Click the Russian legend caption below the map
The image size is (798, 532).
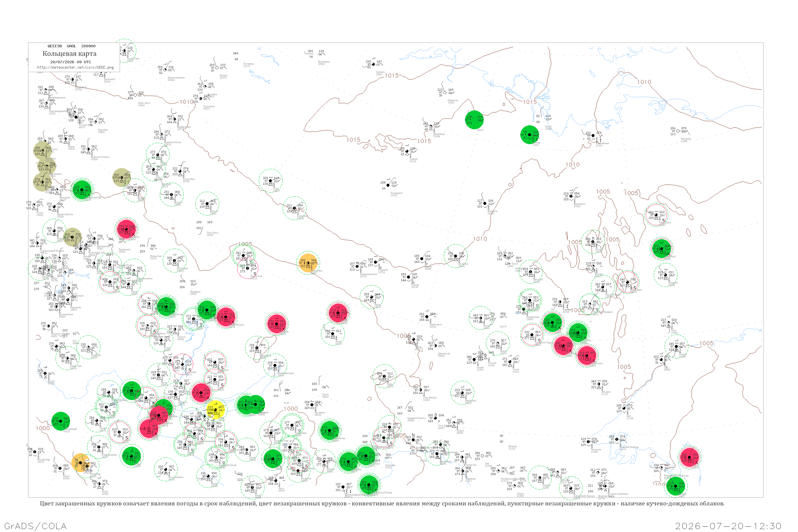(x=382, y=504)
